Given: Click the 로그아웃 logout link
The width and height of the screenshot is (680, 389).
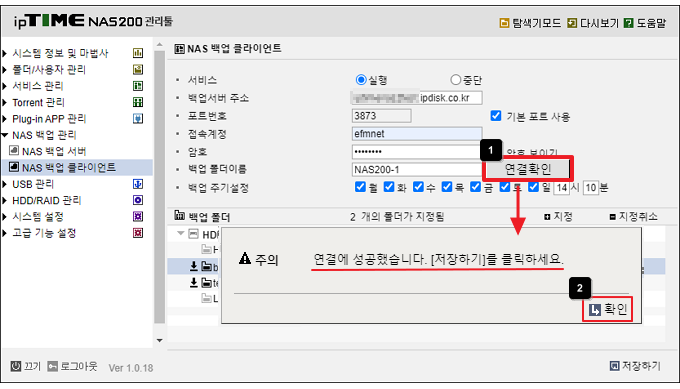Looking at the screenshot, I should point(78,366).
